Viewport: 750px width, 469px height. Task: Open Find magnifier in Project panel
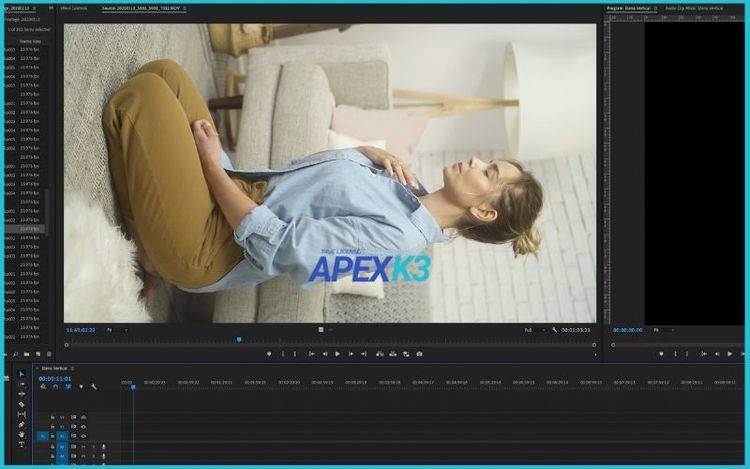pos(15,354)
